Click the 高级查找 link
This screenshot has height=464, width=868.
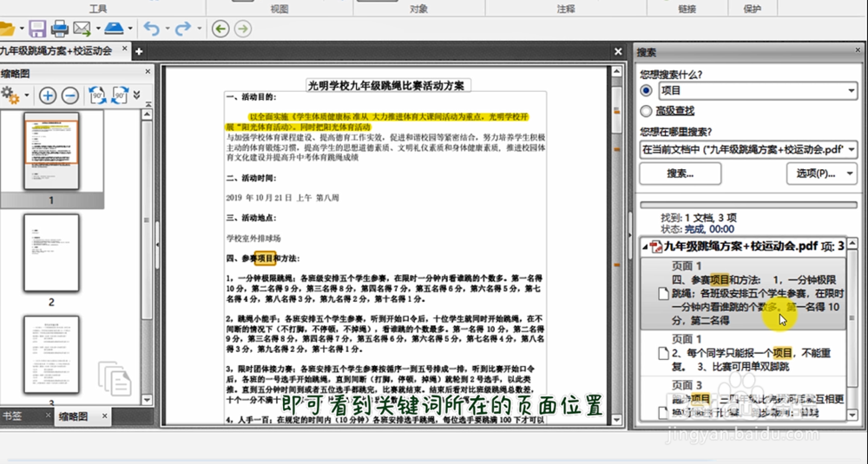point(674,111)
